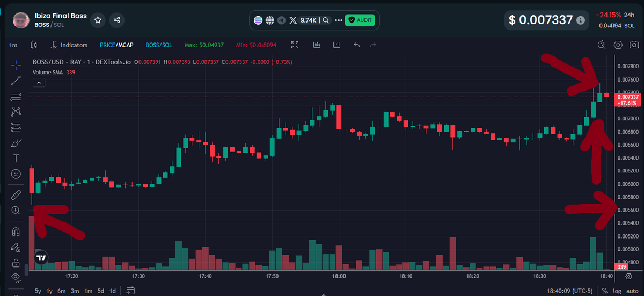644x296 pixels.
Task: Open the Solana explorer icon link
Action: coord(258,20)
